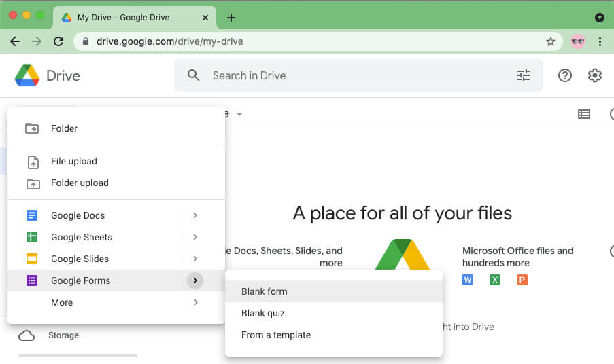This screenshot has width=614, height=364.
Task: Choose File upload menu item
Action: coord(116,161)
